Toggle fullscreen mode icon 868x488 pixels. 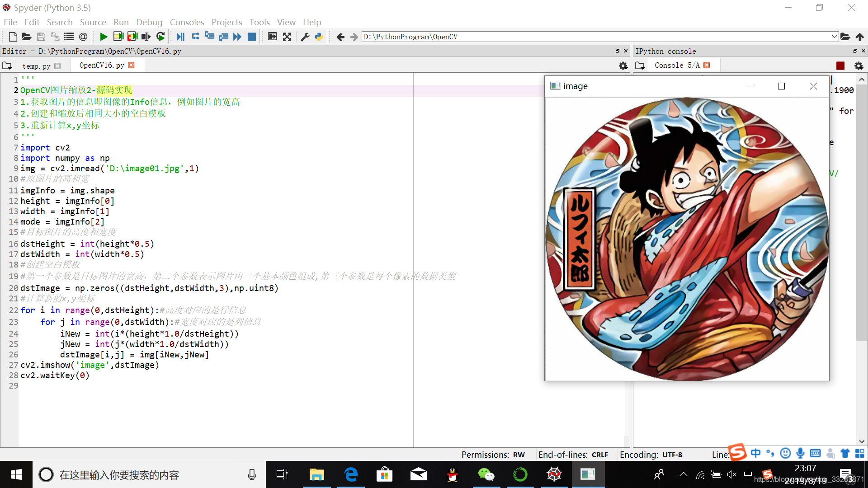(x=287, y=37)
